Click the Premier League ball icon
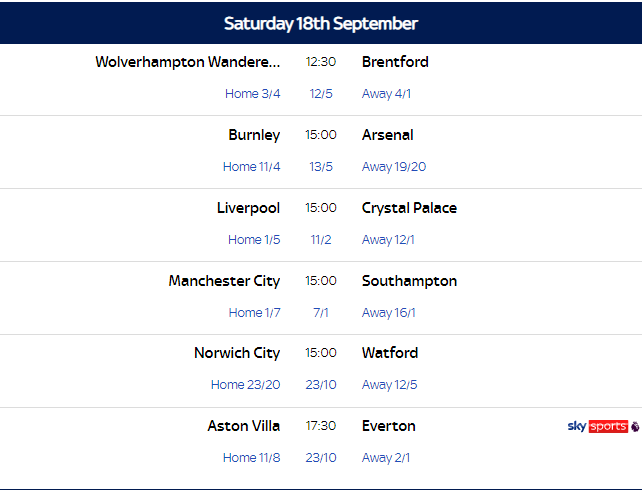 coord(635,426)
